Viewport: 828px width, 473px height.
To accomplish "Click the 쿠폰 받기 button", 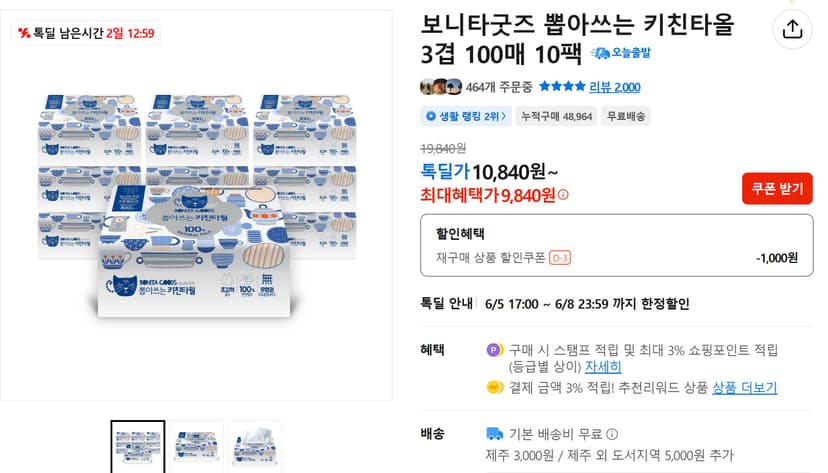I will (x=777, y=188).
